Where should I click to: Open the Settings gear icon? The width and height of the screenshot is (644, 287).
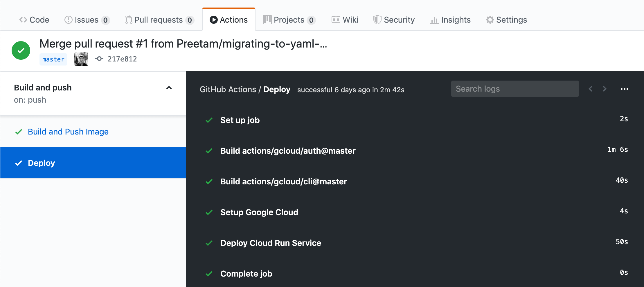click(489, 19)
